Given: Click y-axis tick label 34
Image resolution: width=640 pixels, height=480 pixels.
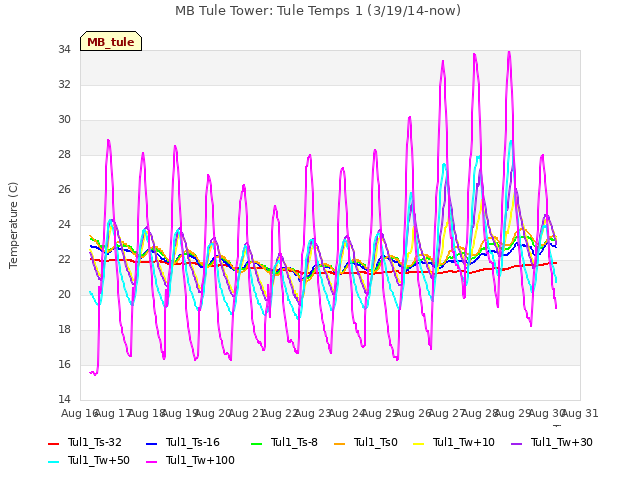Looking at the screenshot, I should point(64,50).
